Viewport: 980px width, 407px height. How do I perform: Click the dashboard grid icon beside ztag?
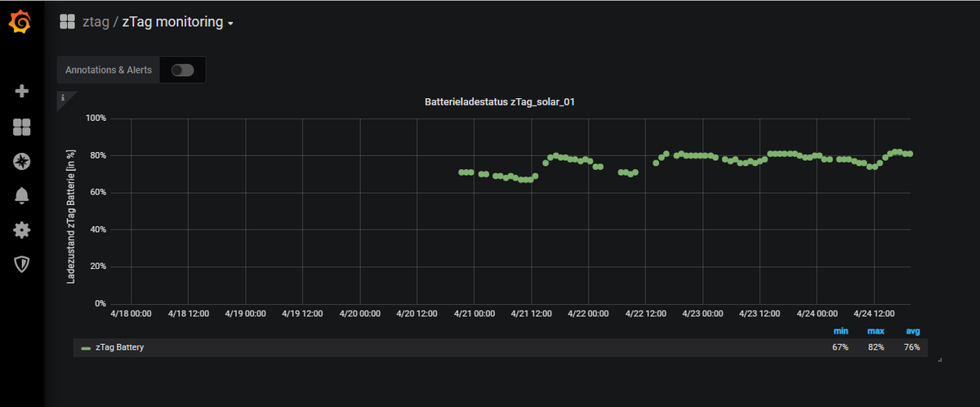67,22
